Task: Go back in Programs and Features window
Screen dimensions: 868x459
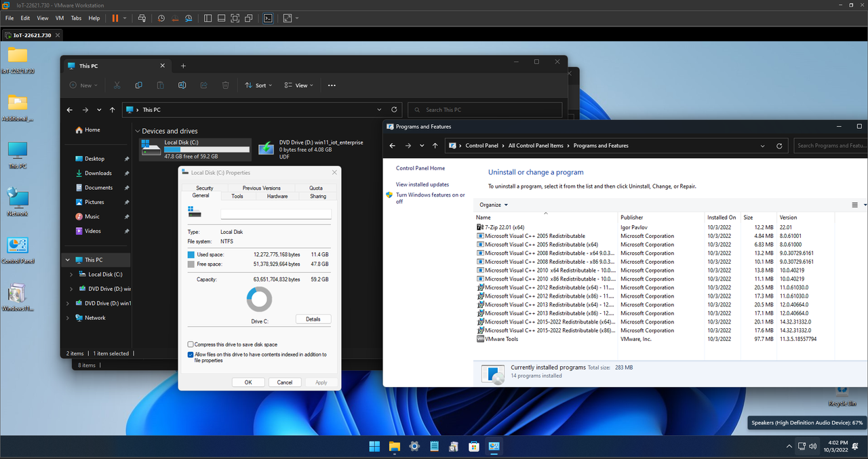Action: tap(392, 145)
